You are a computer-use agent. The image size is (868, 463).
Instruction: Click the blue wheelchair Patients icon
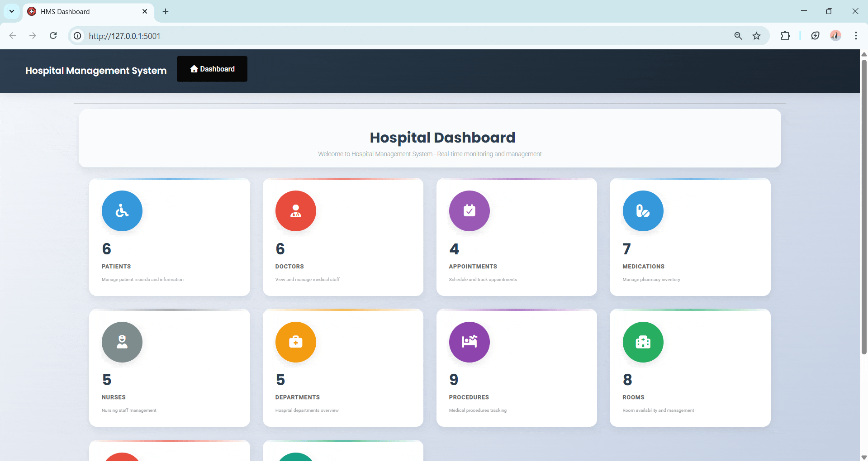[122, 211]
